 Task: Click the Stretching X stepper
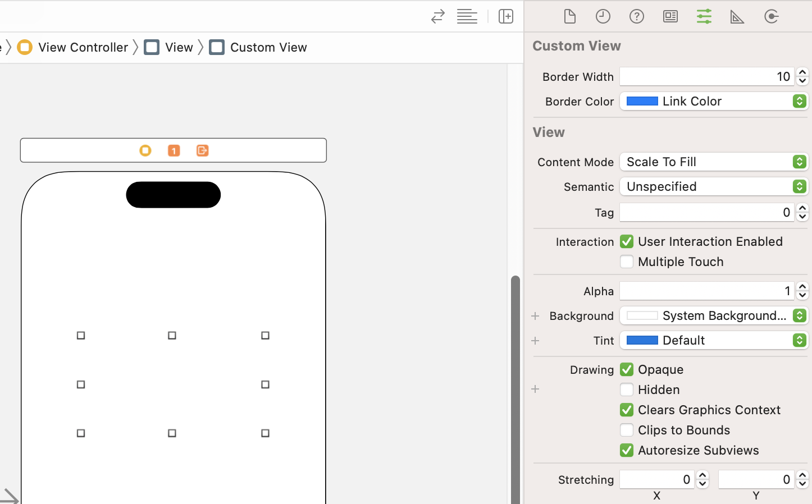(702, 480)
